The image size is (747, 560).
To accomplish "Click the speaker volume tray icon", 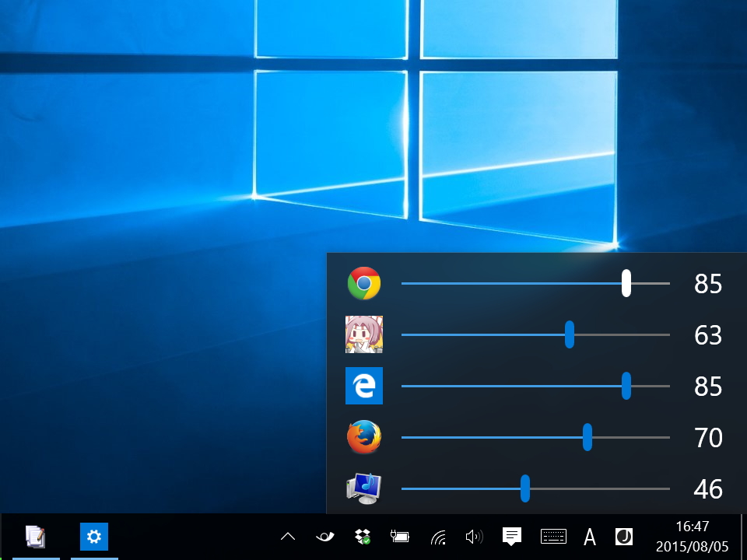I will 474,537.
